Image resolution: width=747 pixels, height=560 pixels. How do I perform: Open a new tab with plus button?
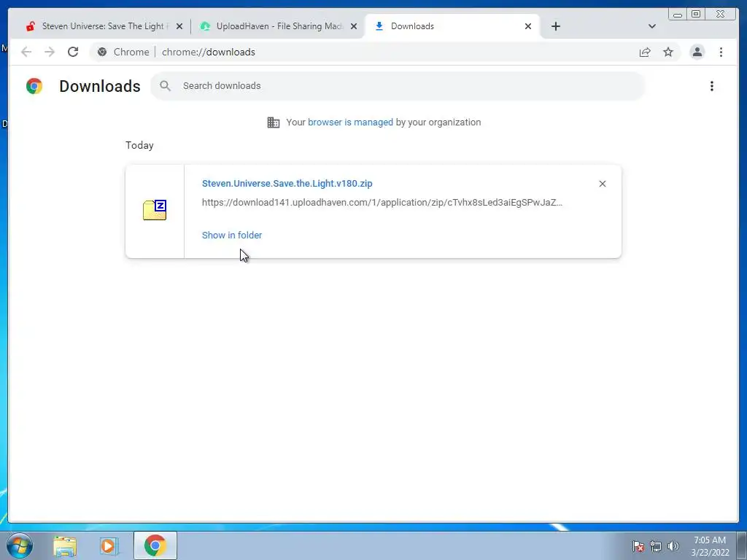[555, 26]
